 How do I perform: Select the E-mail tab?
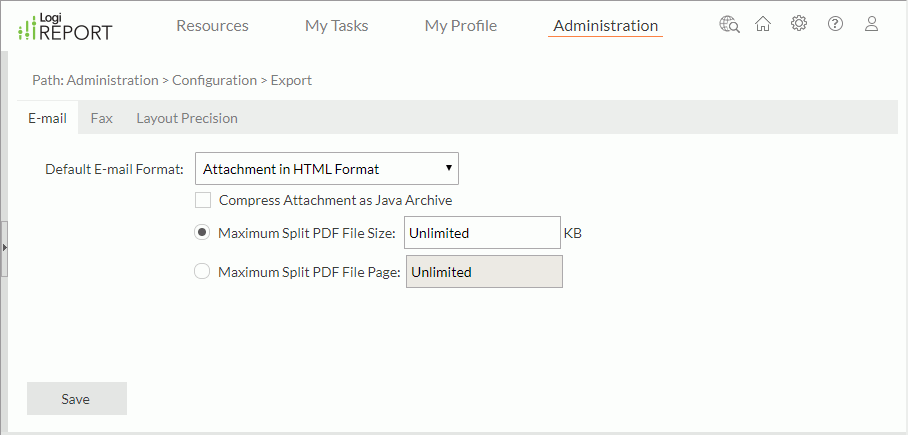tap(47, 118)
